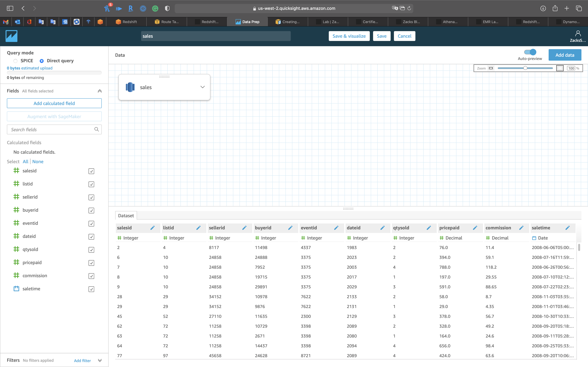Screen dimensions: 588x367
Task: Expand the sales table dropdown chevron
Action: [x=202, y=87]
